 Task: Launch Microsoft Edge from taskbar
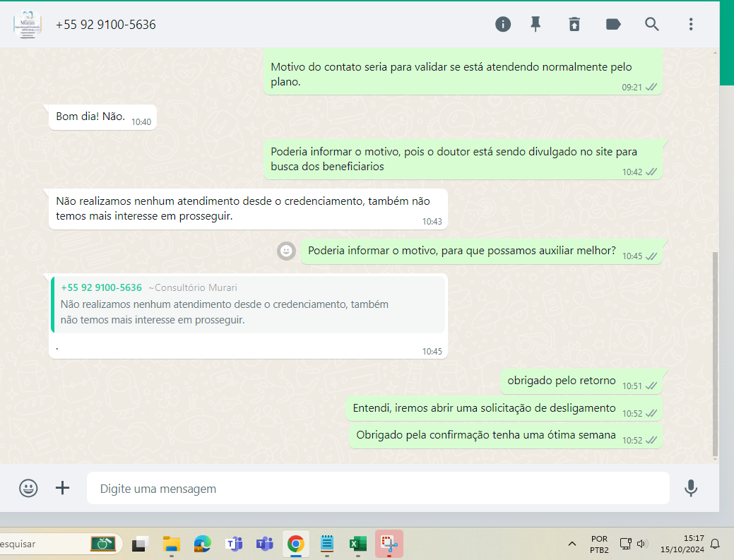(x=202, y=544)
